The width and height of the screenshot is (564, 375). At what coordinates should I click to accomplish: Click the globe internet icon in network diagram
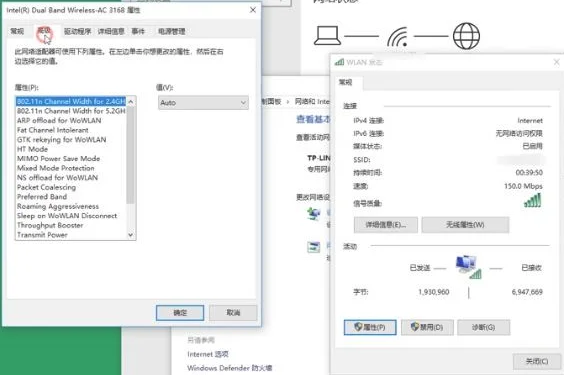466,36
